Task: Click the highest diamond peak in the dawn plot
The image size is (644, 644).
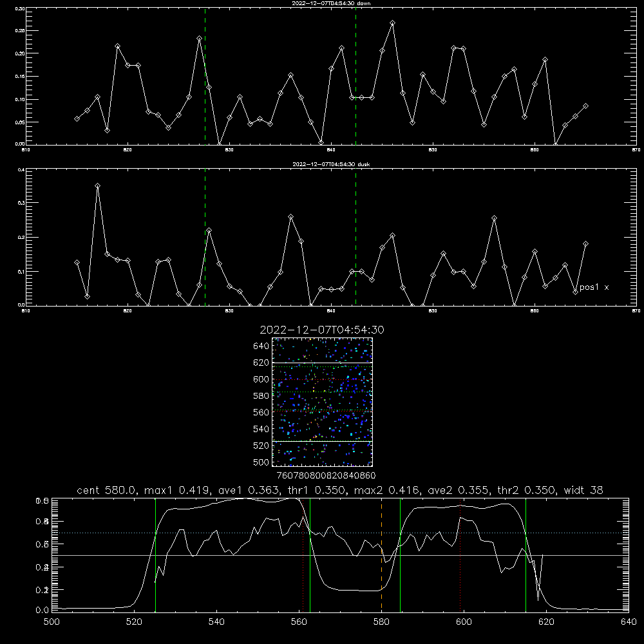Action: (x=392, y=23)
